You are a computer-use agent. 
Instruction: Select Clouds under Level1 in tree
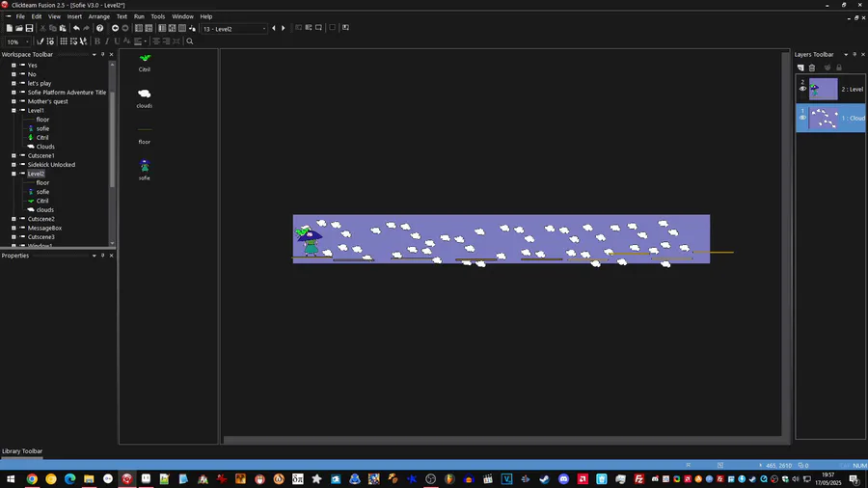click(45, 147)
